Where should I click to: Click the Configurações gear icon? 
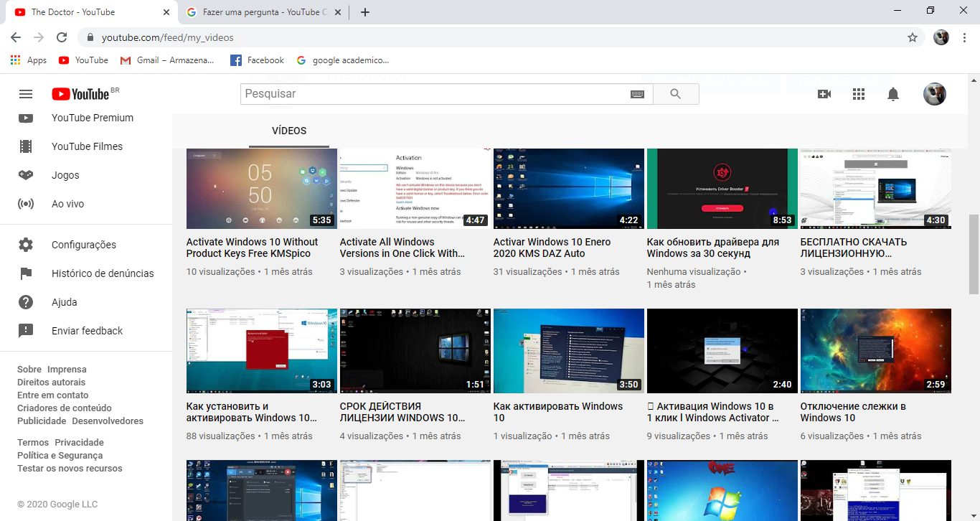point(26,245)
